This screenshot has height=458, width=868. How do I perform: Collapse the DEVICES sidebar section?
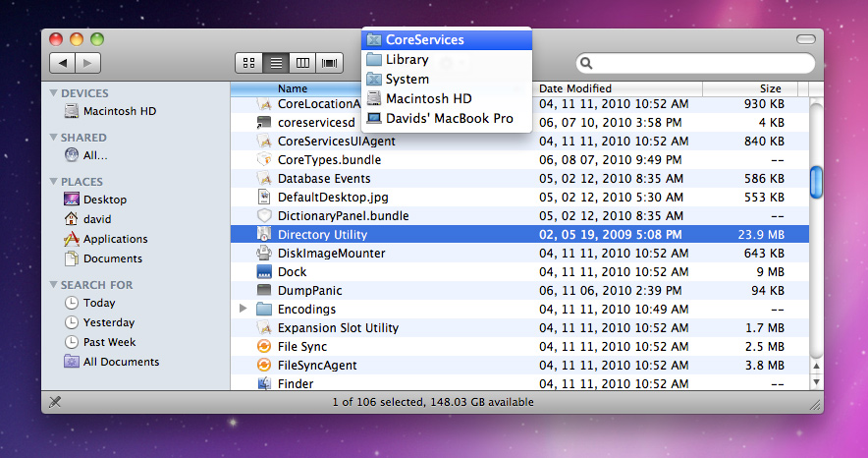click(54, 93)
